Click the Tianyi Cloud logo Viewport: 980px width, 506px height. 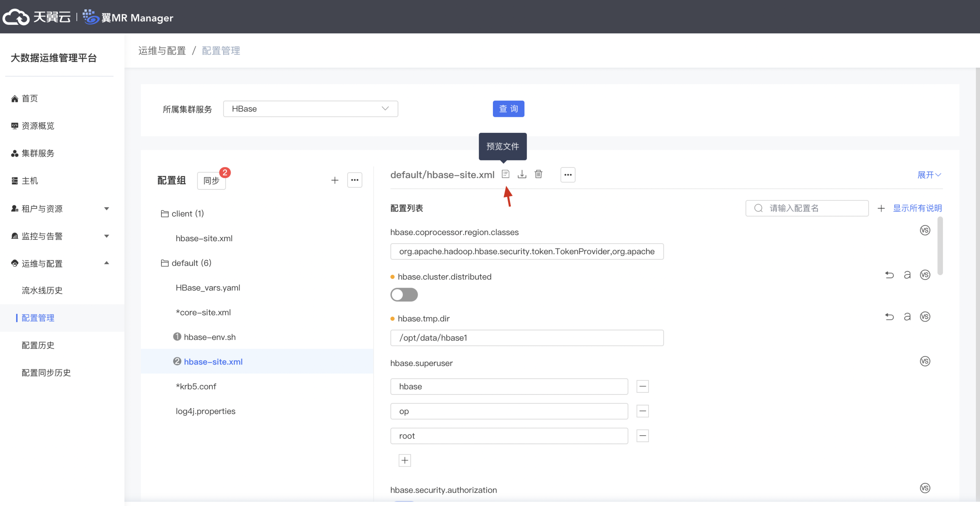36,17
